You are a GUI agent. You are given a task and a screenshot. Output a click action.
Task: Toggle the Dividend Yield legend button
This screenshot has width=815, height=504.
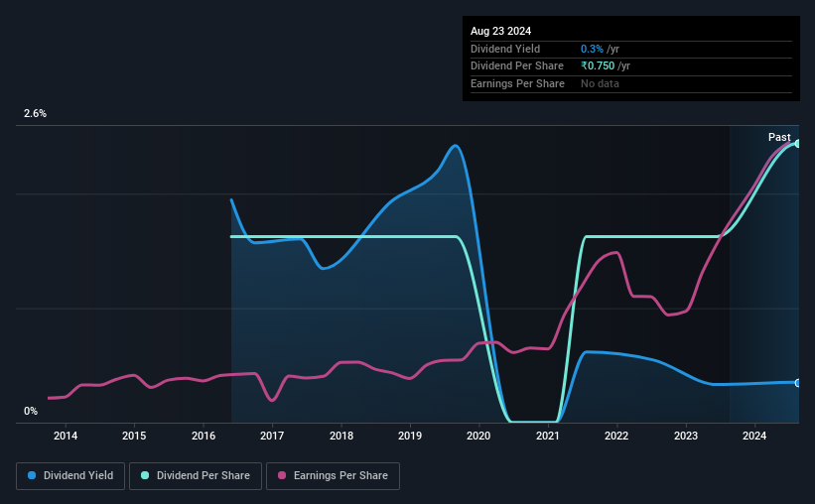click(x=70, y=476)
